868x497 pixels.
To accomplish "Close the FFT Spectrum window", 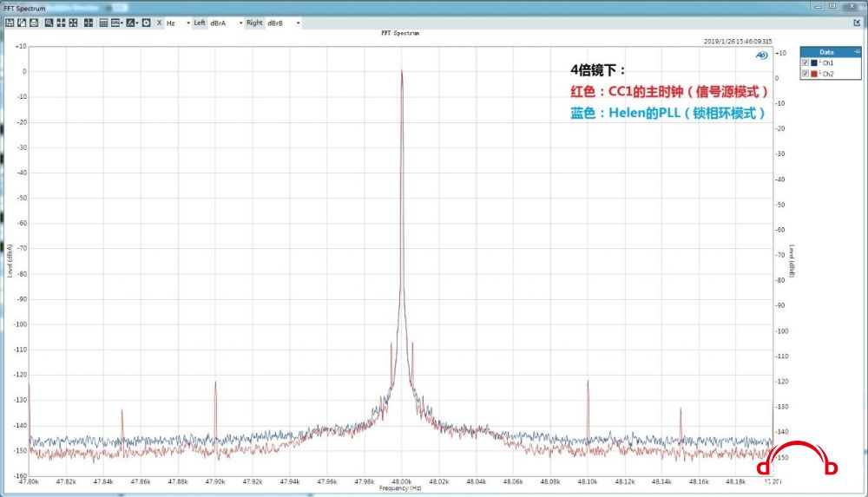I will pyautogui.click(x=852, y=6).
